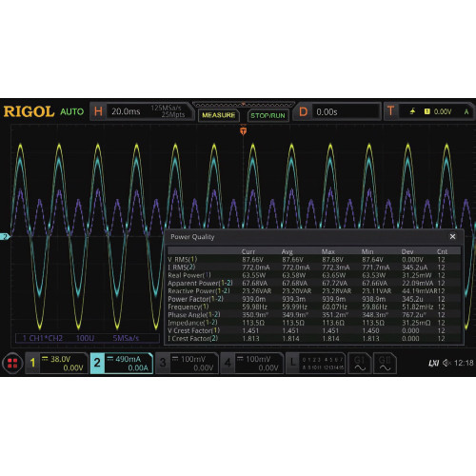The height and width of the screenshot is (476, 476).
Task: Select the Impedance(1-2) row label
Action: coord(192,323)
